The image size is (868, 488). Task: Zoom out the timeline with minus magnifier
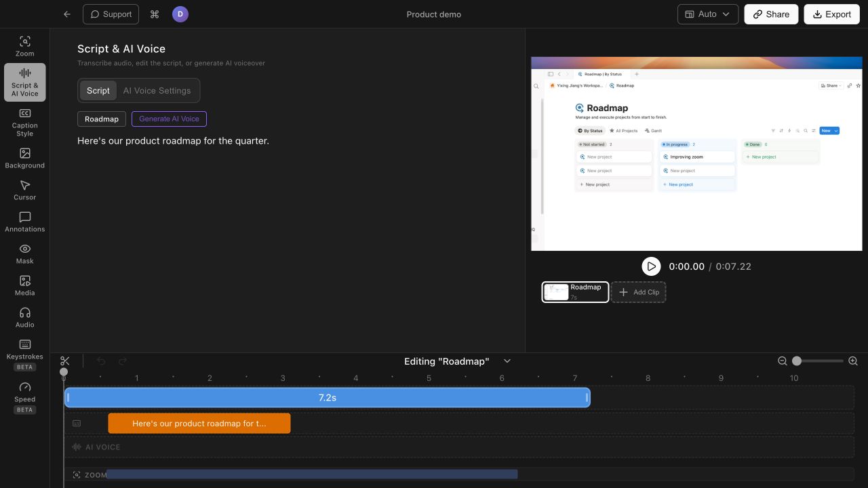(783, 361)
